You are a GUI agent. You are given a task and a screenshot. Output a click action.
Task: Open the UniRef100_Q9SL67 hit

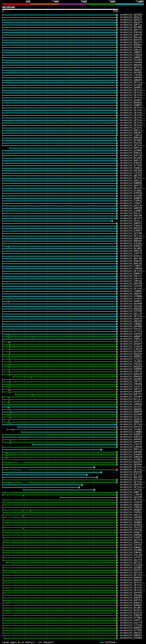(x=131, y=17)
